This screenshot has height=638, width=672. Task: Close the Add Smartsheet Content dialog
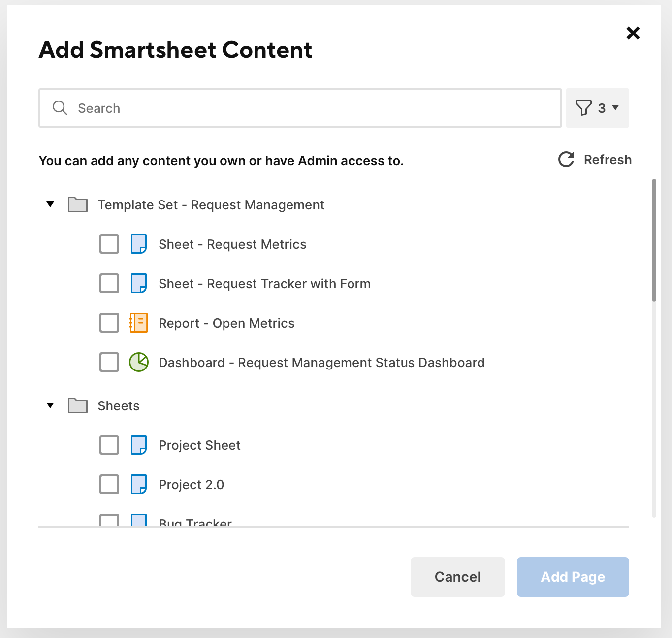633,33
